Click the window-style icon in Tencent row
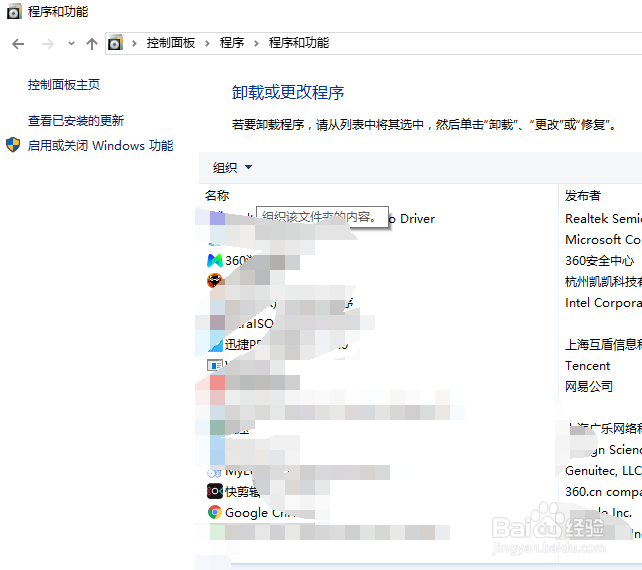Screen dimensions: 642x570 click(215, 365)
